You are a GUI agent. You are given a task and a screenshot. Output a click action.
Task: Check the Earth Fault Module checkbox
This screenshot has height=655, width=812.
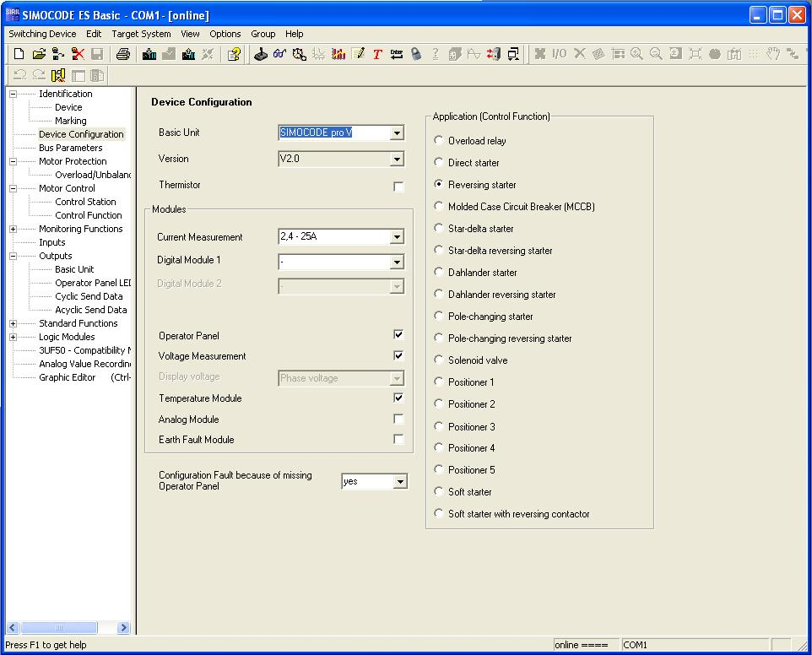click(398, 439)
